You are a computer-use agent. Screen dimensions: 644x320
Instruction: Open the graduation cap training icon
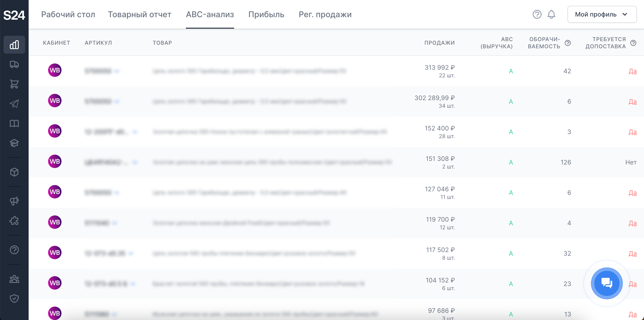pos(14,143)
